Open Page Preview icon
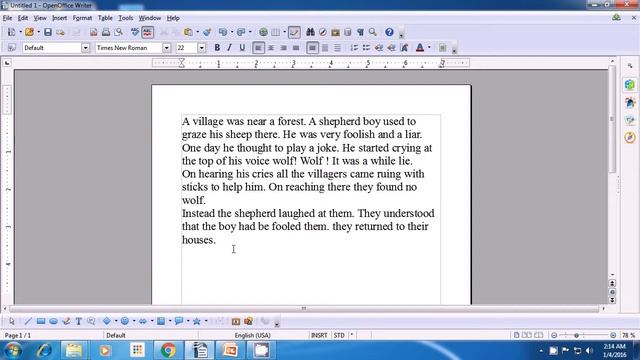The image size is (640, 360). [x=118, y=32]
